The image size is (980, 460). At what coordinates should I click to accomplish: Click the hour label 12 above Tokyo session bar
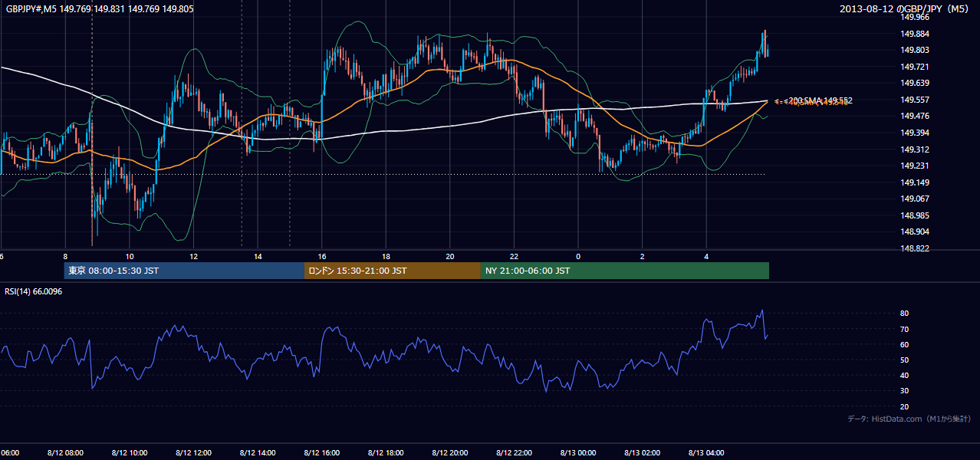click(194, 256)
